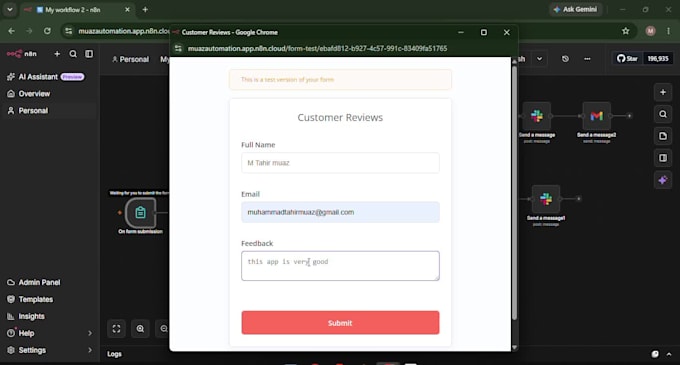
Task: Click the popup scrollbar down arrow
Action: click(514, 347)
